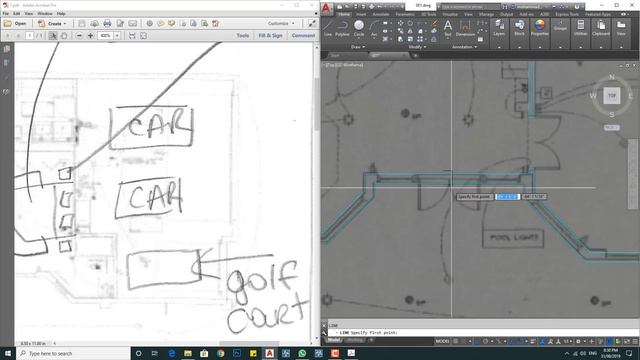Screen dimensions: 640x360
Task: Open the File menu in Acrobat
Action: 5,13
